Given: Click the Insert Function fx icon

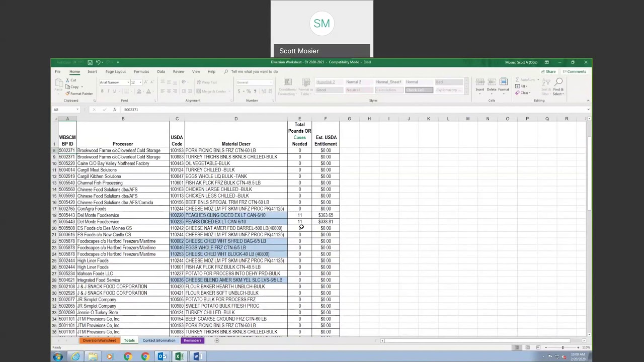Looking at the screenshot, I should pyautogui.click(x=114, y=110).
